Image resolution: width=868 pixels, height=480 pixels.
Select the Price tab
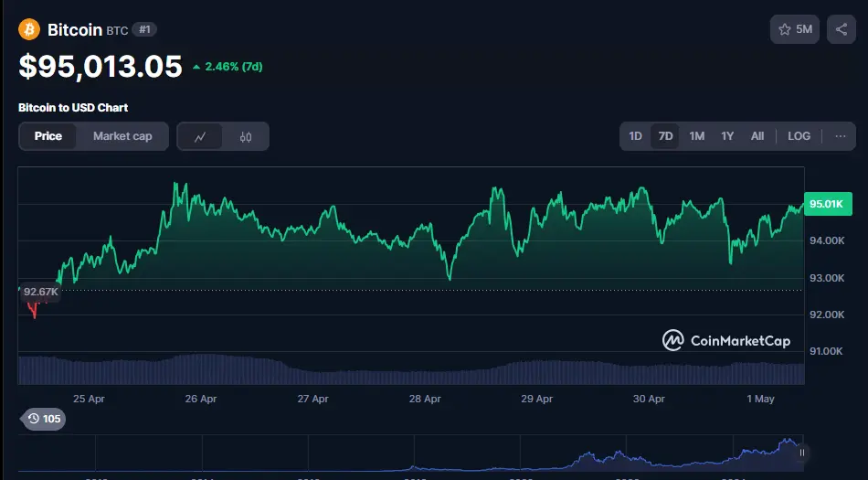48,136
